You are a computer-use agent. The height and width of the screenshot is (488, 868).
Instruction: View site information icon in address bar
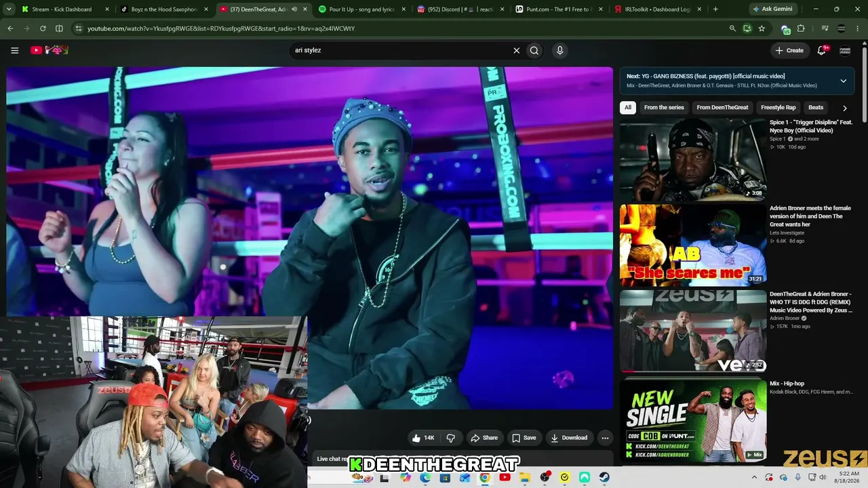pyautogui.click(x=79, y=28)
